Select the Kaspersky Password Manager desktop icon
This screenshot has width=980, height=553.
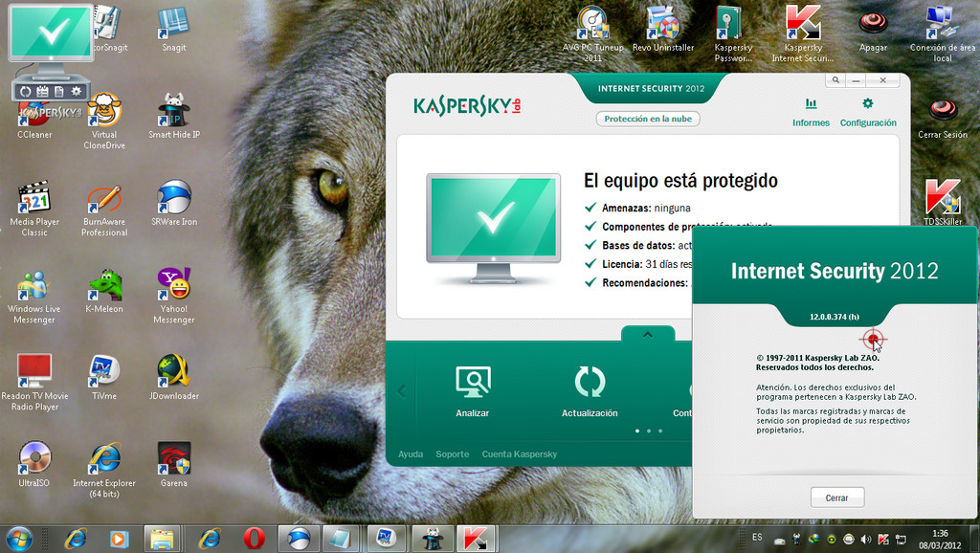click(733, 35)
